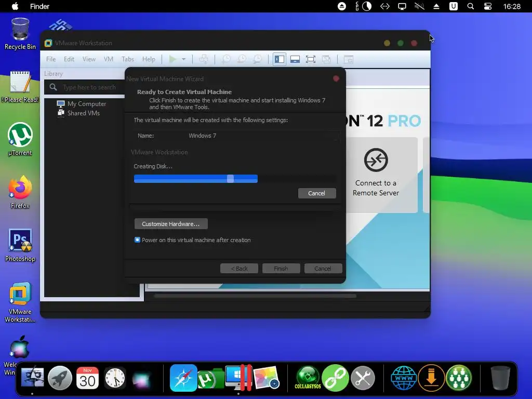Click wizard's bottom Cancel button
Viewport: 532px width, 399px height.
pos(323,269)
